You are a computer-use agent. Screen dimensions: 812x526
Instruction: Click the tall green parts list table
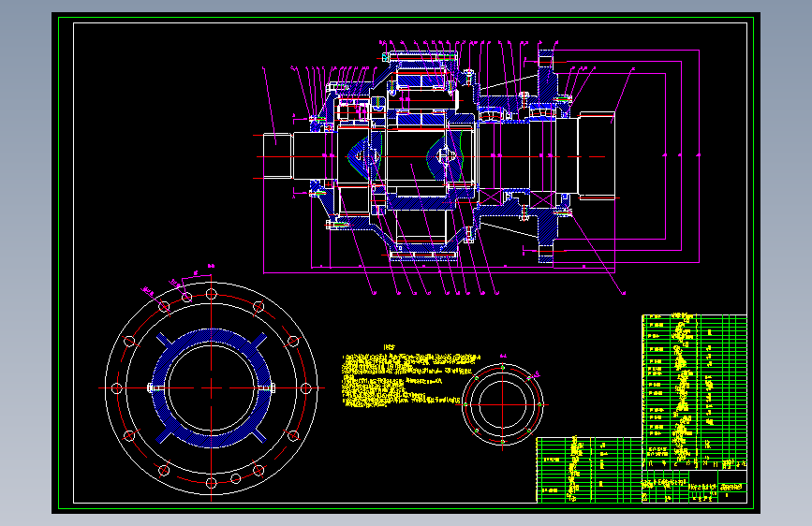pos(694,392)
